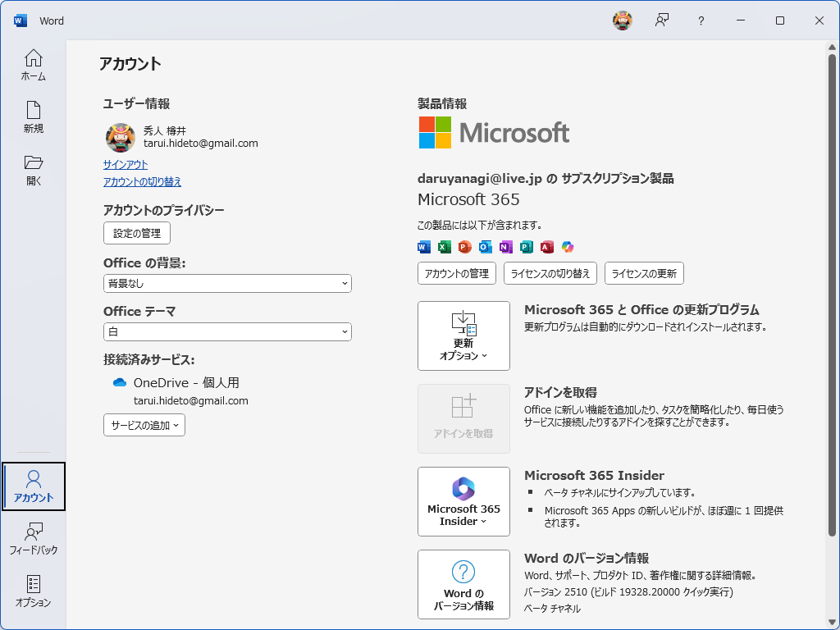Click the PowerPoint icon in the product list
840x630 pixels.
click(x=463, y=246)
